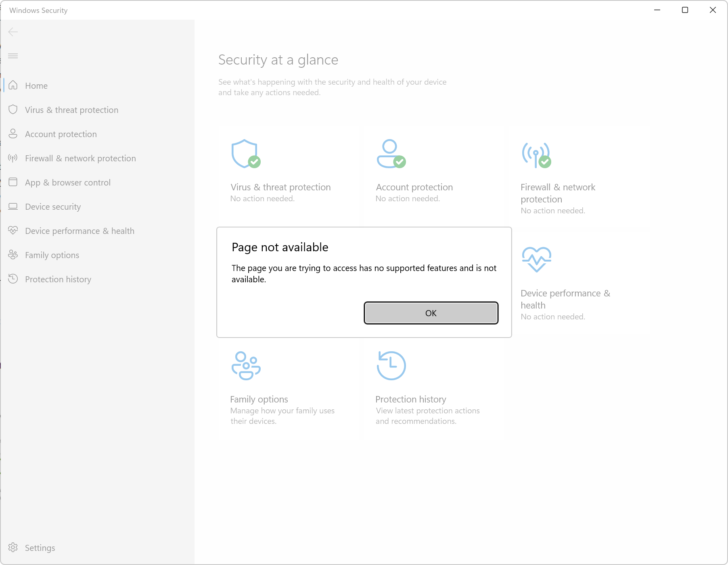Select Device security in the sidebar

(53, 206)
